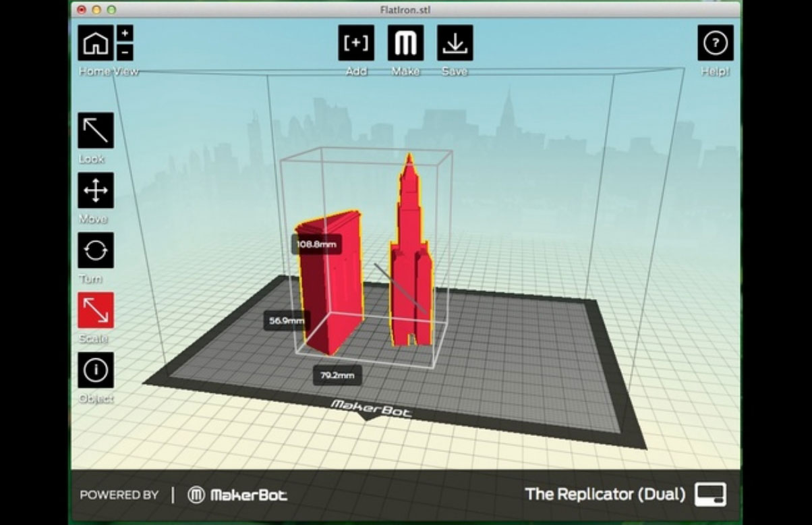This screenshot has width=812, height=525.
Task: Zoom out with the minus button
Action: (125, 53)
